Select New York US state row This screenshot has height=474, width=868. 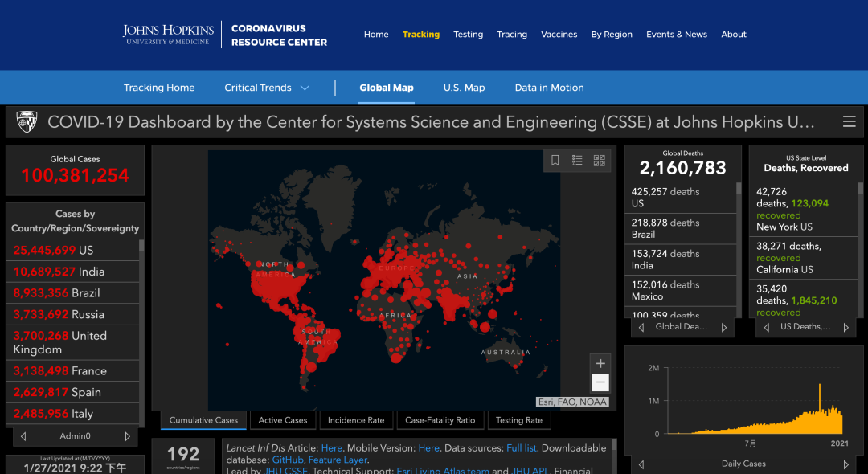tap(803, 209)
